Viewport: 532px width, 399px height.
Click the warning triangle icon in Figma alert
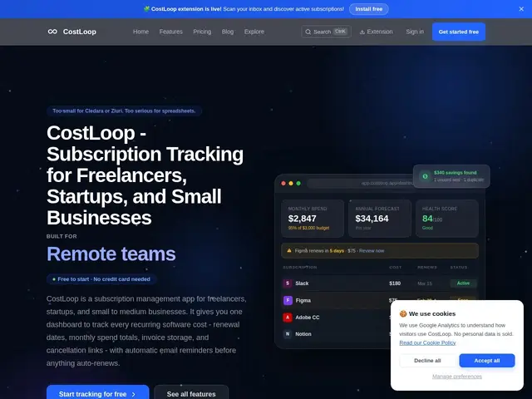(289, 251)
